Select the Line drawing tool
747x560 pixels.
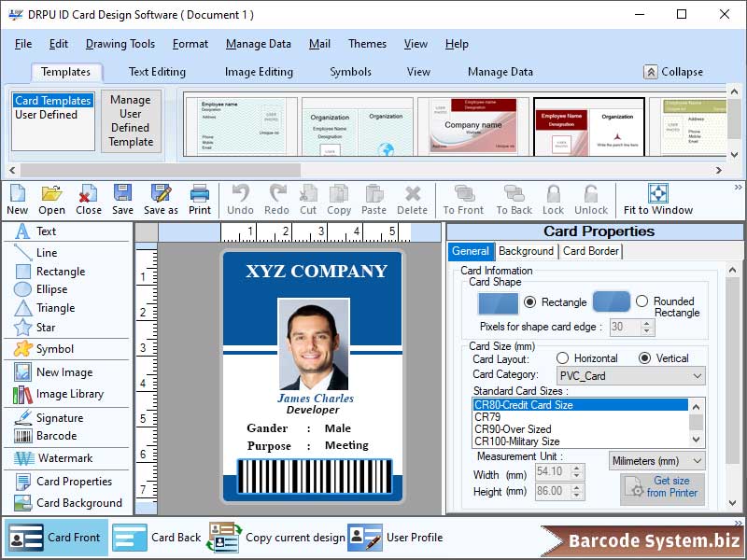[x=42, y=252]
